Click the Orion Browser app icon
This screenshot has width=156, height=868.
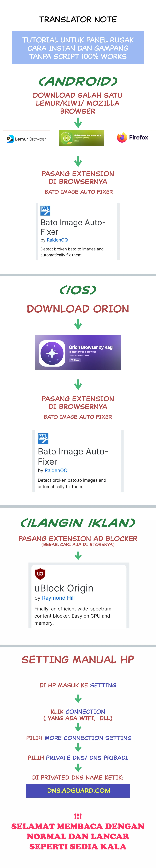52,353
